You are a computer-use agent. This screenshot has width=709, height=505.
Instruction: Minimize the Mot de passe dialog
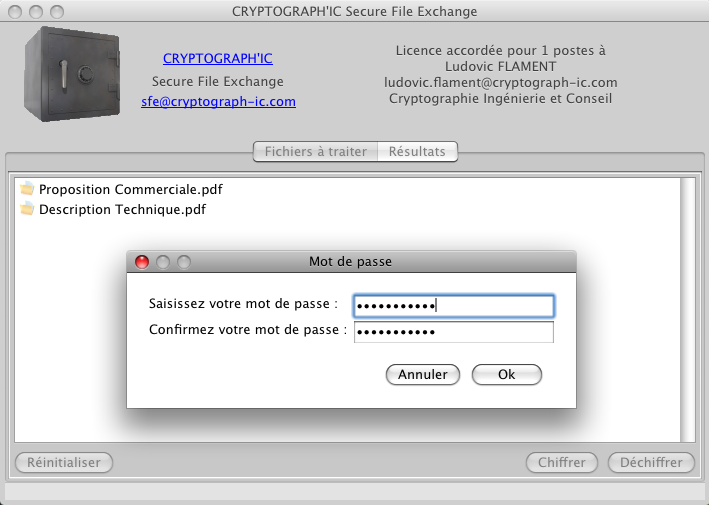point(162,262)
